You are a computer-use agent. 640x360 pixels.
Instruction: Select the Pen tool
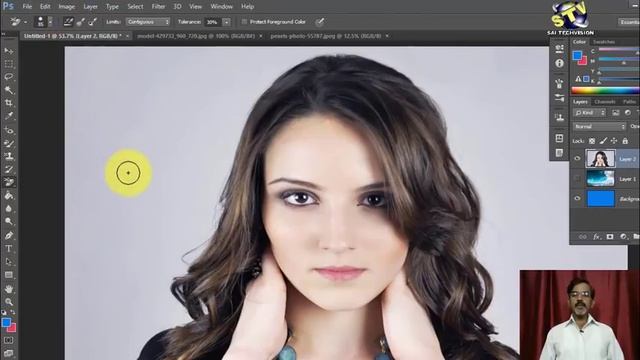[9, 236]
